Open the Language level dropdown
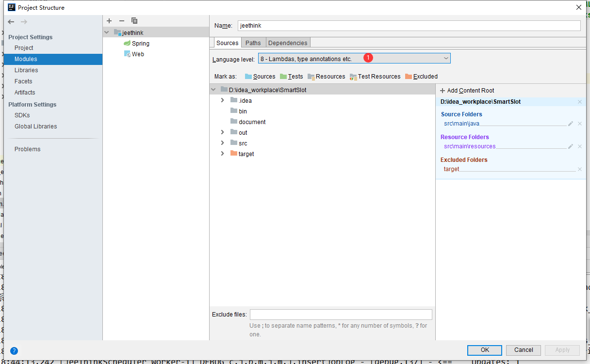590x364 pixels. click(x=354, y=59)
